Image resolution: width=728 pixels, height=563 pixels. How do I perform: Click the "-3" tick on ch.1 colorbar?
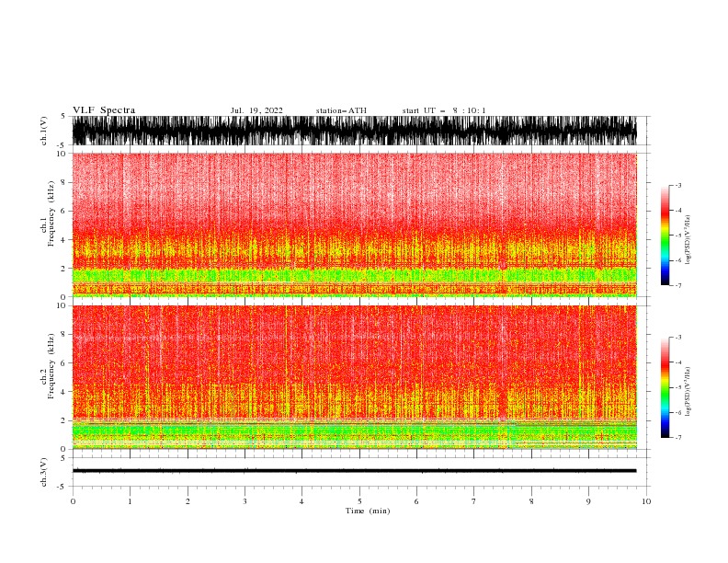(677, 185)
